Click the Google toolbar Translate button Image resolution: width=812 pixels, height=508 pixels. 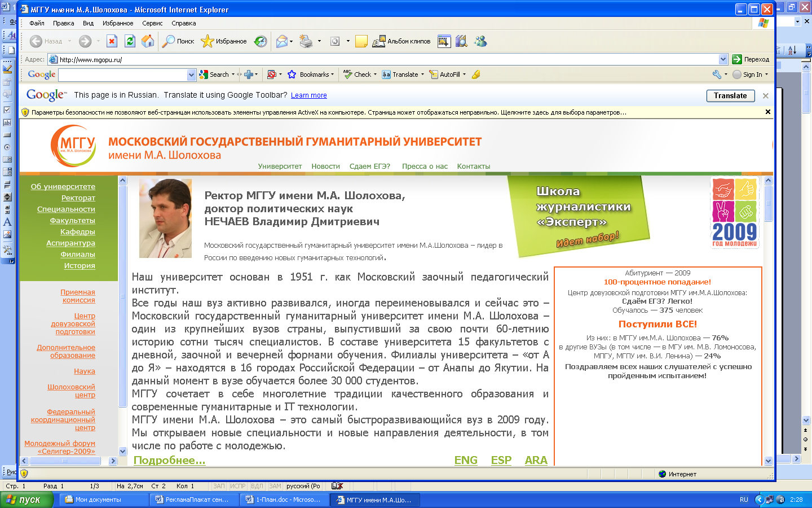(x=400, y=75)
